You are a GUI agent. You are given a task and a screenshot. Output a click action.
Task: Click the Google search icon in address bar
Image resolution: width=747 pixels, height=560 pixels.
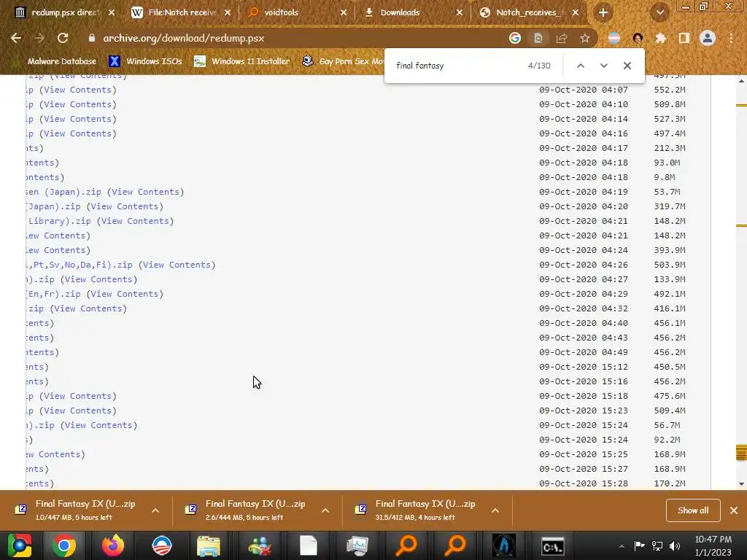514,38
